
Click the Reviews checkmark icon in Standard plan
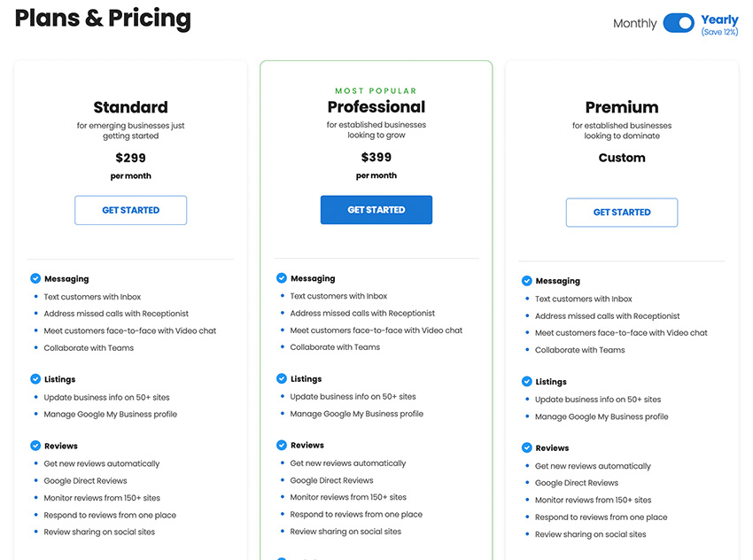coord(35,446)
